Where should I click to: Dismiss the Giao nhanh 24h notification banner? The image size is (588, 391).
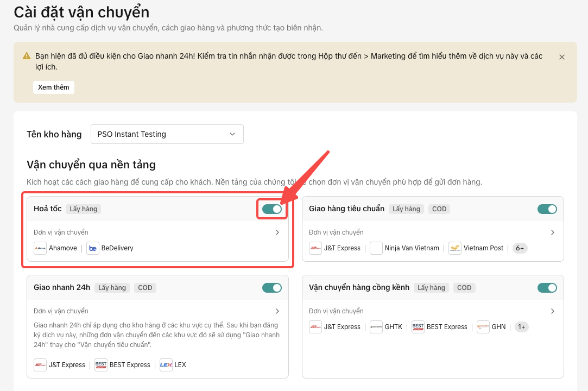coord(562,57)
